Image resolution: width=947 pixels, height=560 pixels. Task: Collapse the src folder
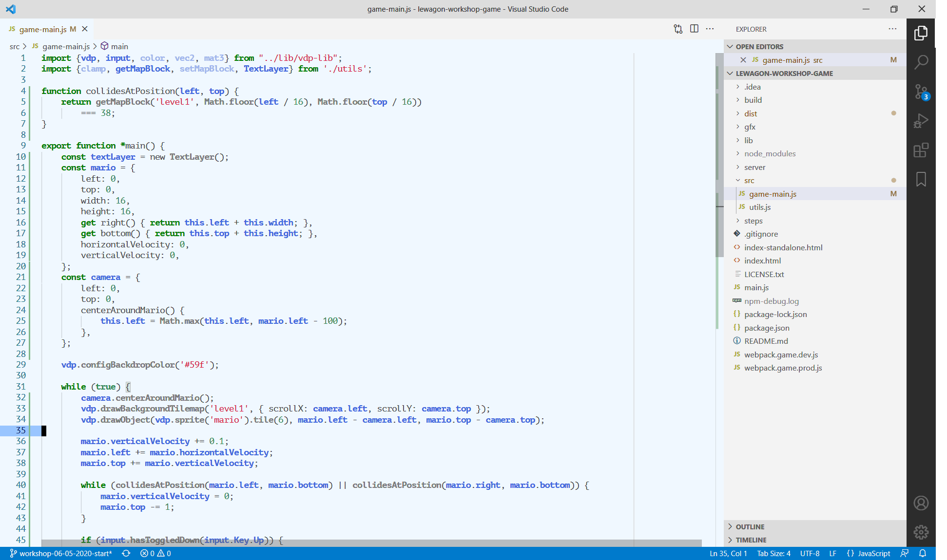click(749, 181)
